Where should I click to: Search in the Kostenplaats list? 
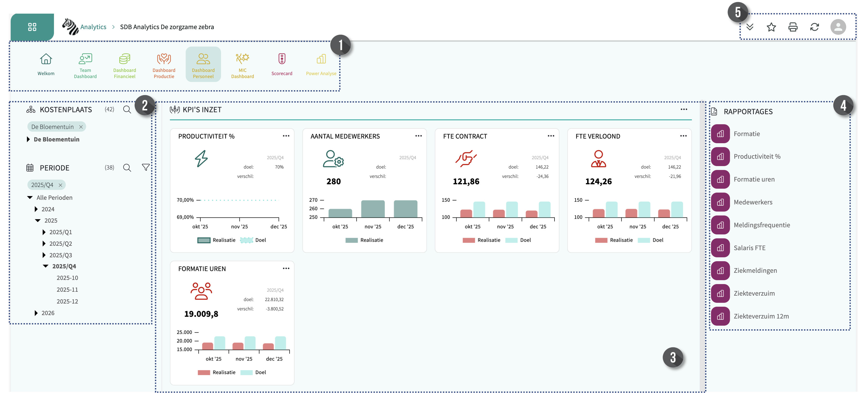pyautogui.click(x=127, y=110)
